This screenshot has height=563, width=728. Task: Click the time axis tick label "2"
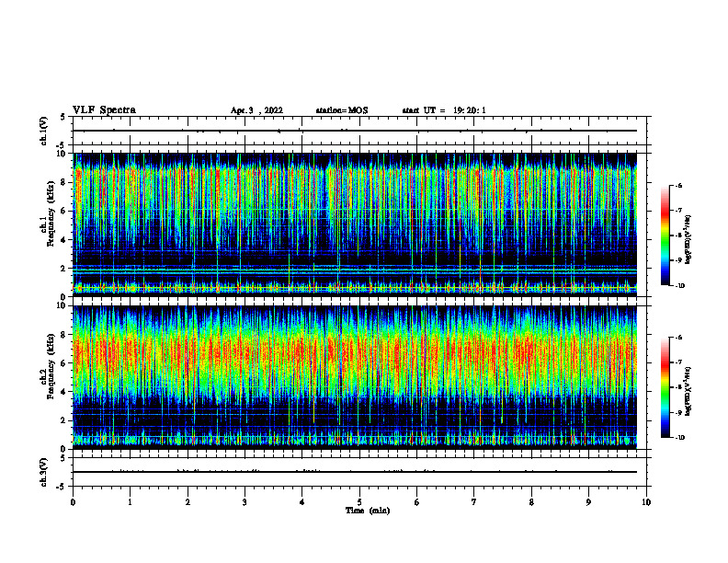pos(188,502)
